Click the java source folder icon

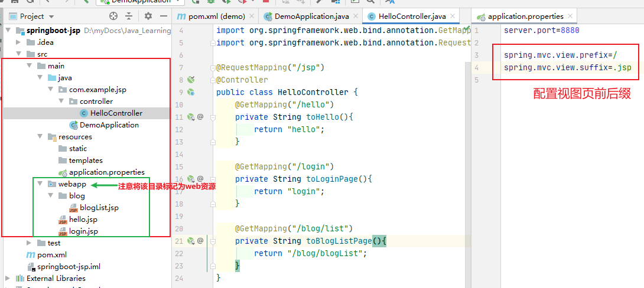[51, 78]
